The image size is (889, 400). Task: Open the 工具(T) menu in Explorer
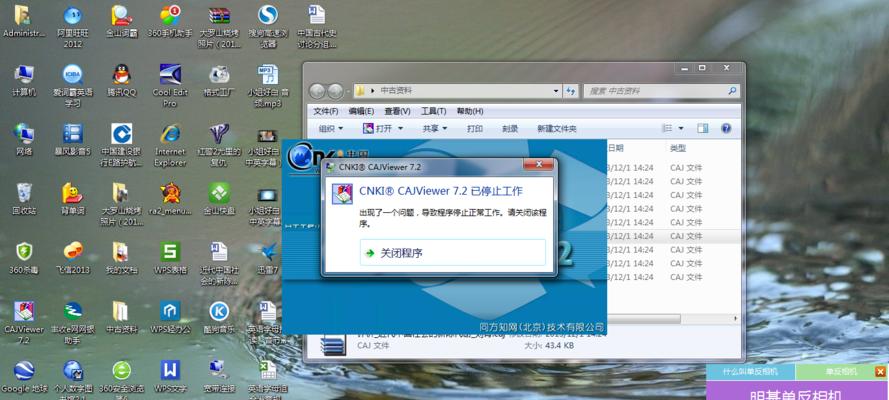pyautogui.click(x=434, y=111)
